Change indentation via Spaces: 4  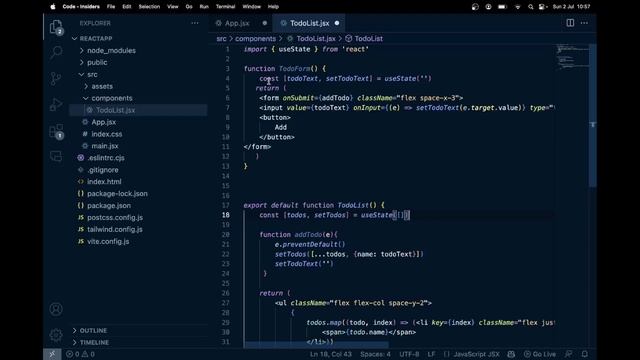click(375, 354)
